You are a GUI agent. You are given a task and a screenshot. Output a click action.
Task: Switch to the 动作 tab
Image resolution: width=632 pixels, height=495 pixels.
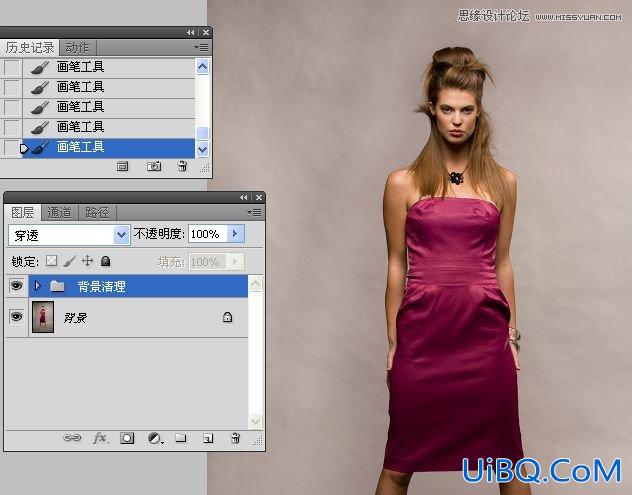(x=78, y=48)
